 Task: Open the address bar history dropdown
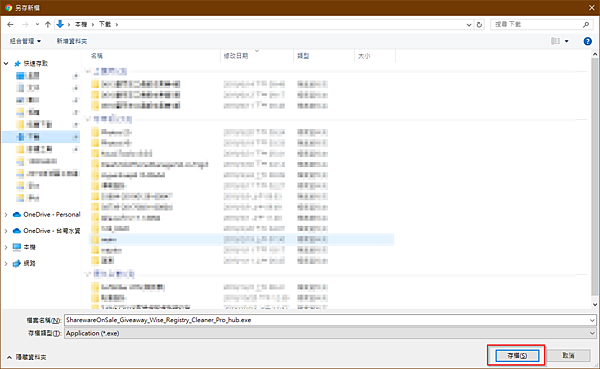(x=469, y=24)
